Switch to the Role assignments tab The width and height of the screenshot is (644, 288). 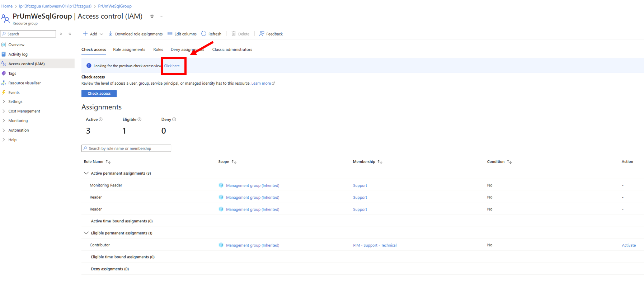129,49
